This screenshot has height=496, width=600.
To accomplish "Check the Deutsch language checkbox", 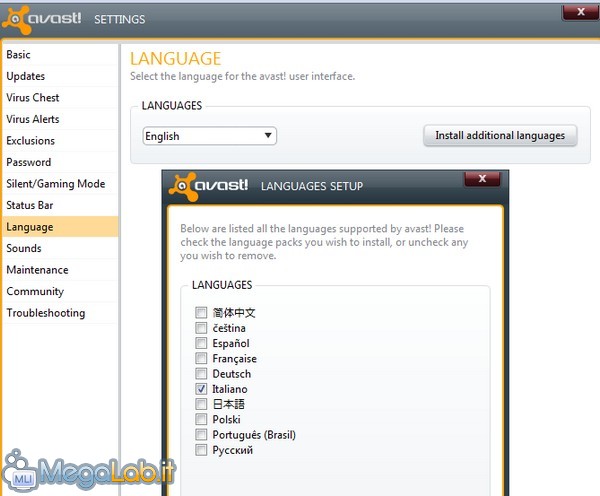I will click(201, 374).
